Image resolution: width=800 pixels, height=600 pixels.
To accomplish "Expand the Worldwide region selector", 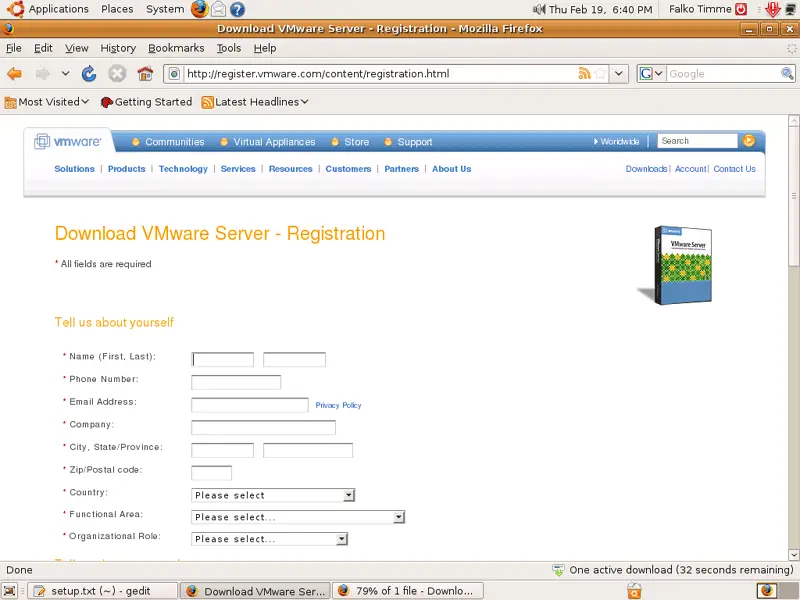I will pyautogui.click(x=616, y=141).
